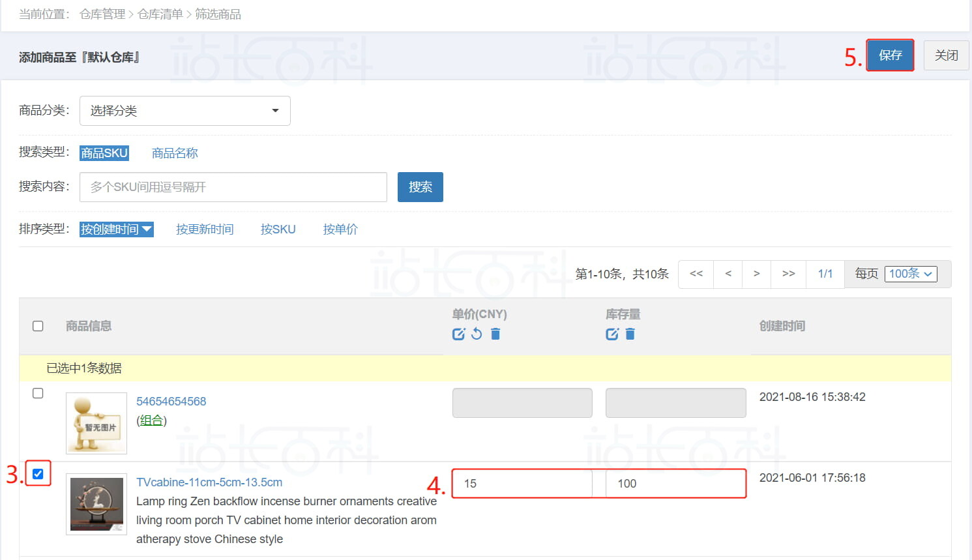Check the box for product 54654654568
The width and height of the screenshot is (972, 560).
click(38, 393)
